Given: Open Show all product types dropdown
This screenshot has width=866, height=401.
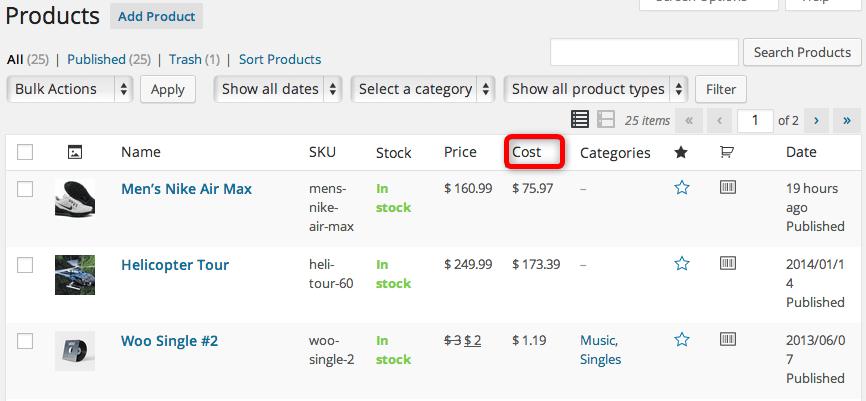Looking at the screenshot, I should pos(597,89).
